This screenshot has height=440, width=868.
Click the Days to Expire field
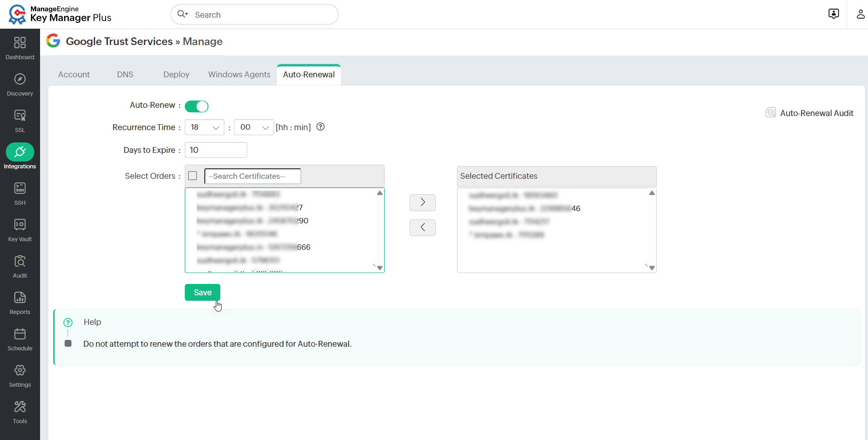click(x=216, y=150)
